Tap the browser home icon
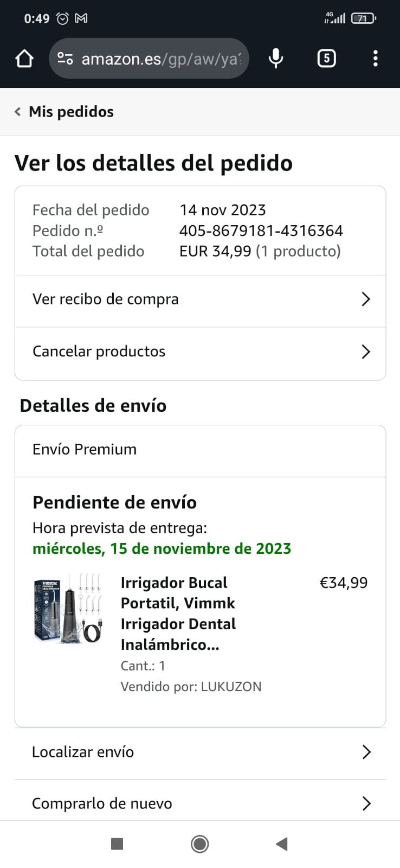This screenshot has width=400, height=868. click(24, 59)
